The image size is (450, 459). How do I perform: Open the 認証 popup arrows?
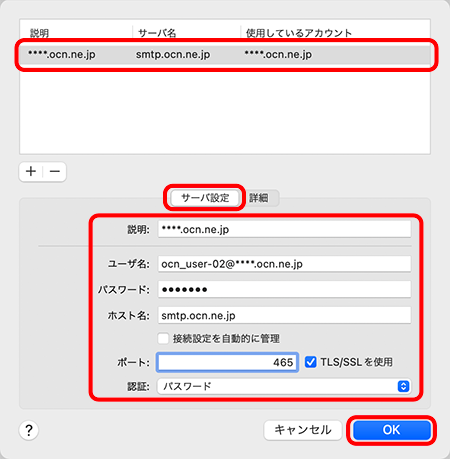point(403,386)
